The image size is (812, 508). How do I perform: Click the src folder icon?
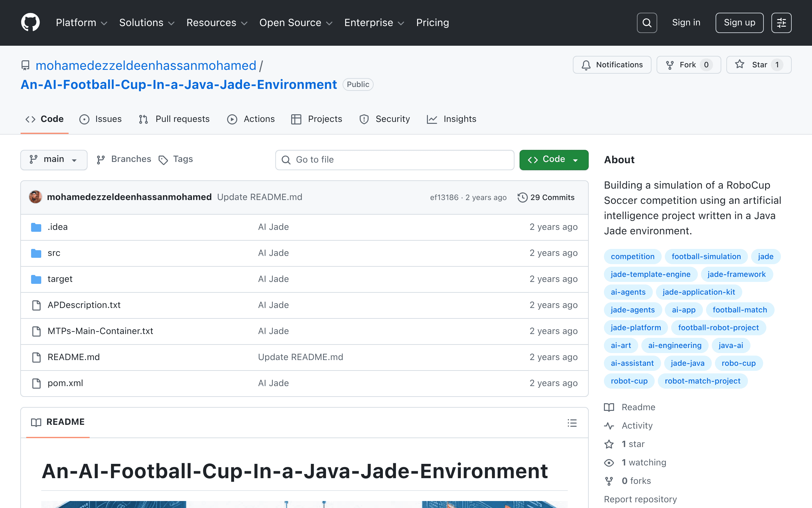click(36, 253)
